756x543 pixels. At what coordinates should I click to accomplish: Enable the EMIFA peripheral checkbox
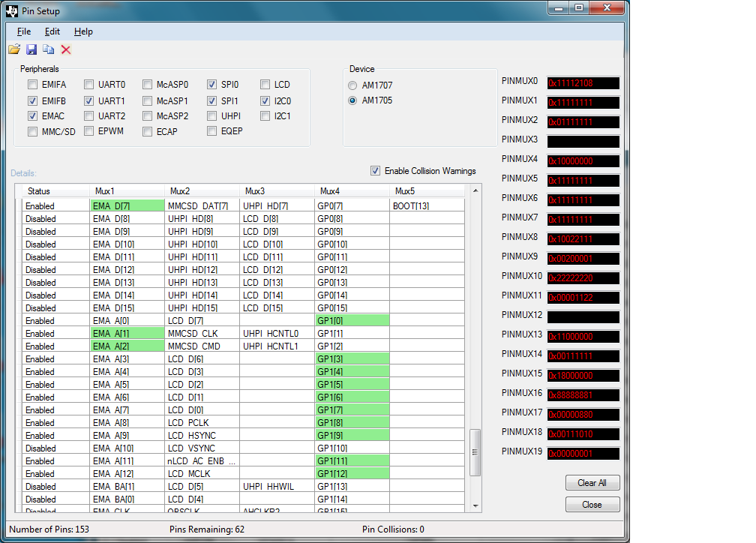(32, 85)
